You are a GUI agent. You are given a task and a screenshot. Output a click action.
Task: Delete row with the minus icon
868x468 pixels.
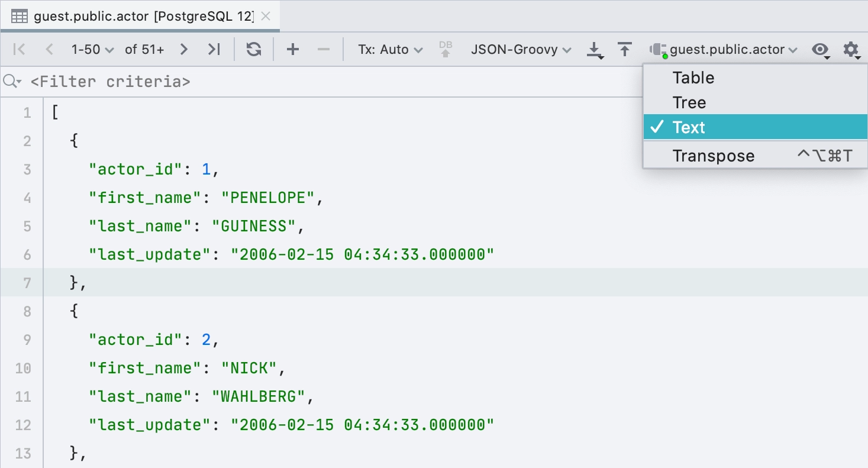pyautogui.click(x=323, y=49)
